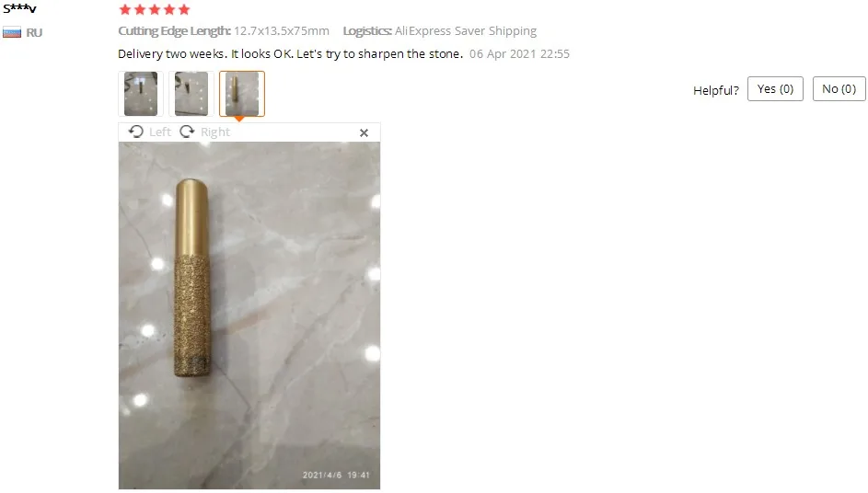Click the rotate left arrow icon
868x493 pixels.
(x=135, y=132)
